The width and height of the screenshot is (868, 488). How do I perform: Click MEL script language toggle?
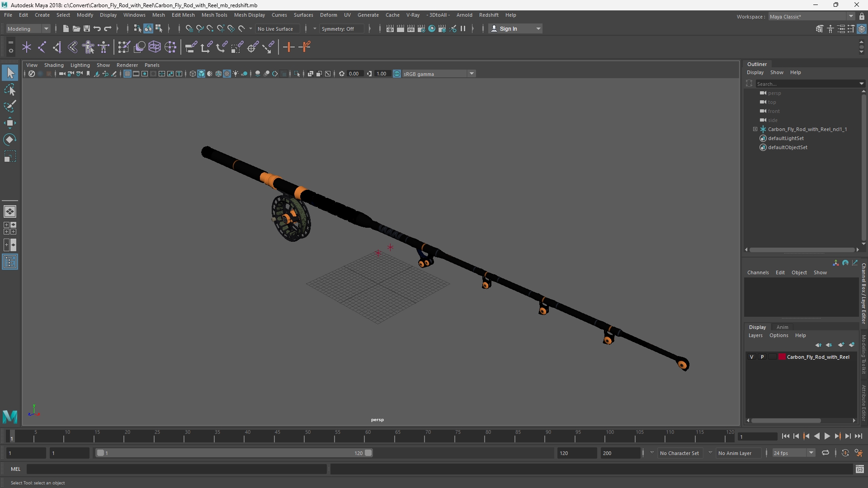pos(16,469)
